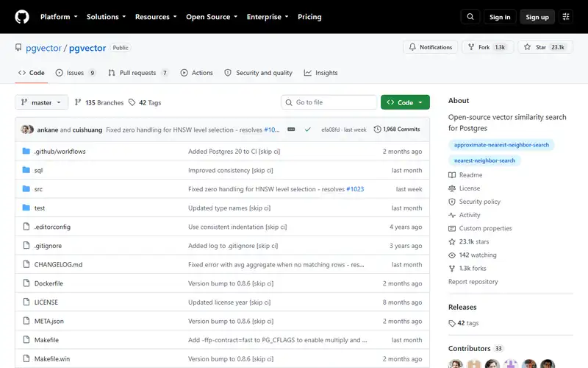This screenshot has width=588, height=368.
Task: Open Custom properties in About sidebar
Action: point(480,228)
